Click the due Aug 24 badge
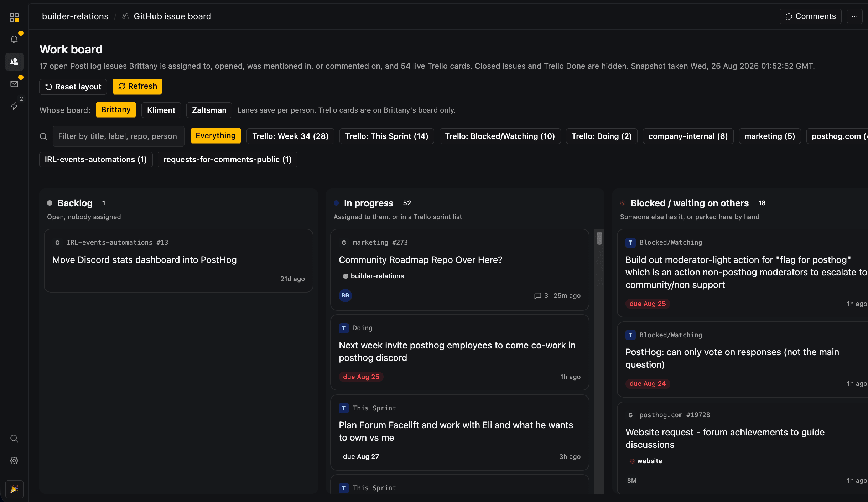 (x=648, y=384)
